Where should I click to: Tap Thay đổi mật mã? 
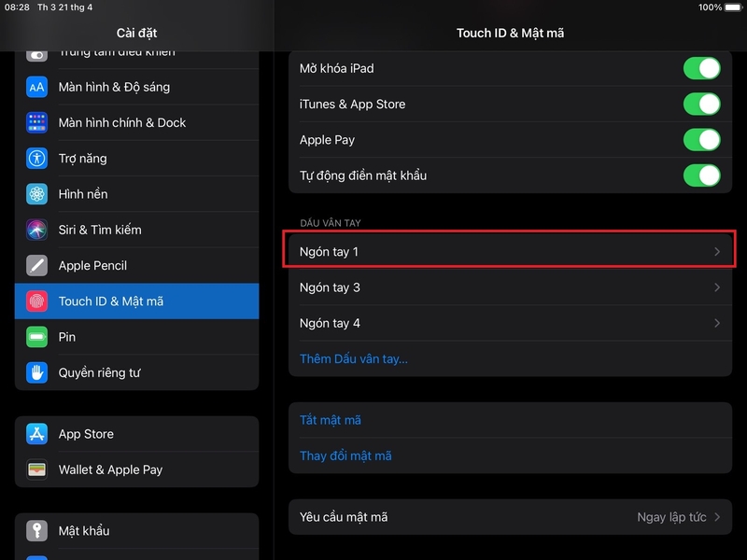click(x=345, y=455)
